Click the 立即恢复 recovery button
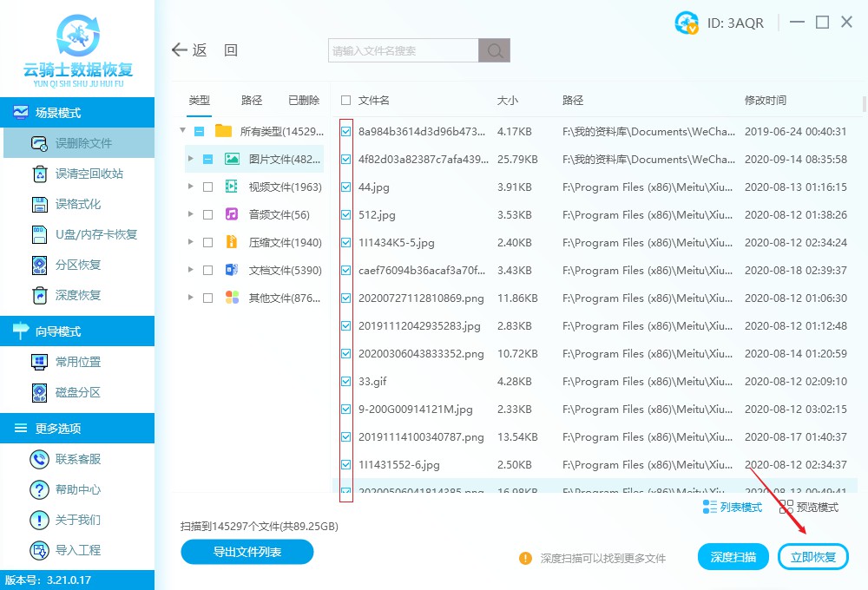The image size is (868, 590). click(x=813, y=556)
